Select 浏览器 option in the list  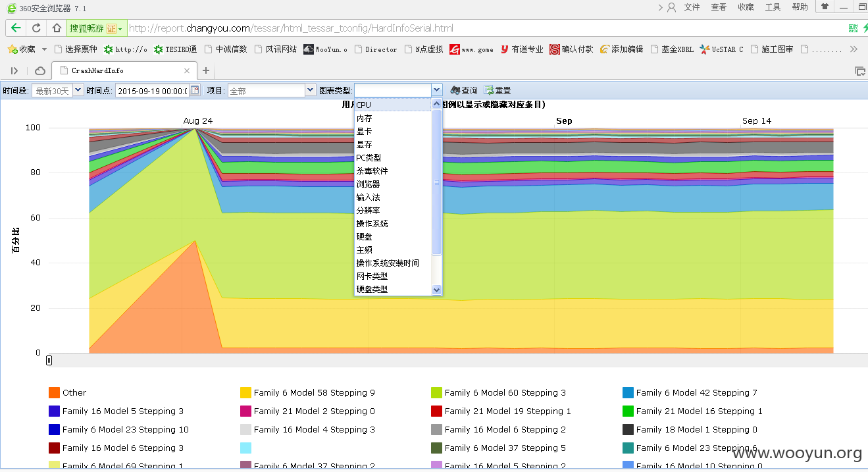[x=393, y=184]
